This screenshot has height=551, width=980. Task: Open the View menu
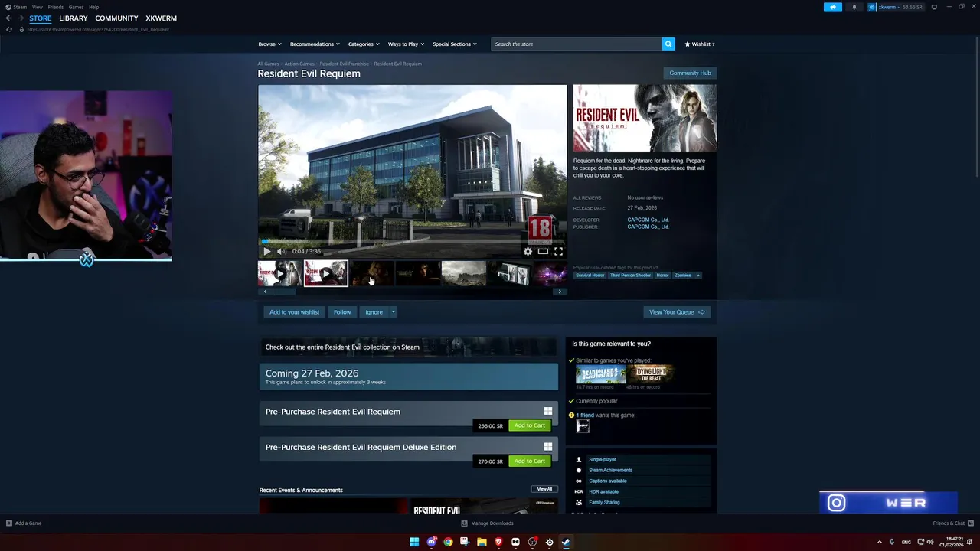pyautogui.click(x=38, y=7)
